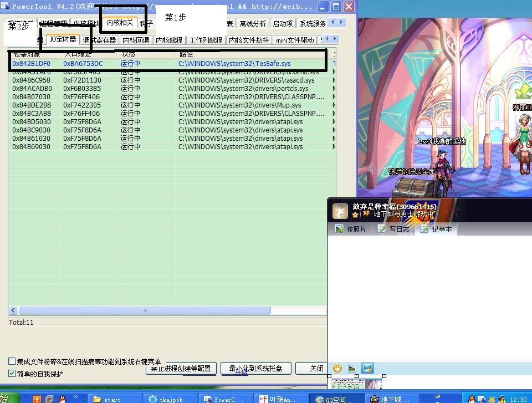Select device object 0x842B1DF0
This screenshot has width=532, height=403.
(x=31, y=64)
